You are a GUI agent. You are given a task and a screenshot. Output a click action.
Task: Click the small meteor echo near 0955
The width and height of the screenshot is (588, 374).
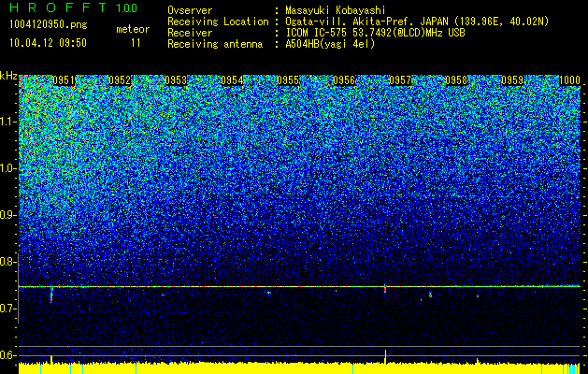(x=268, y=293)
